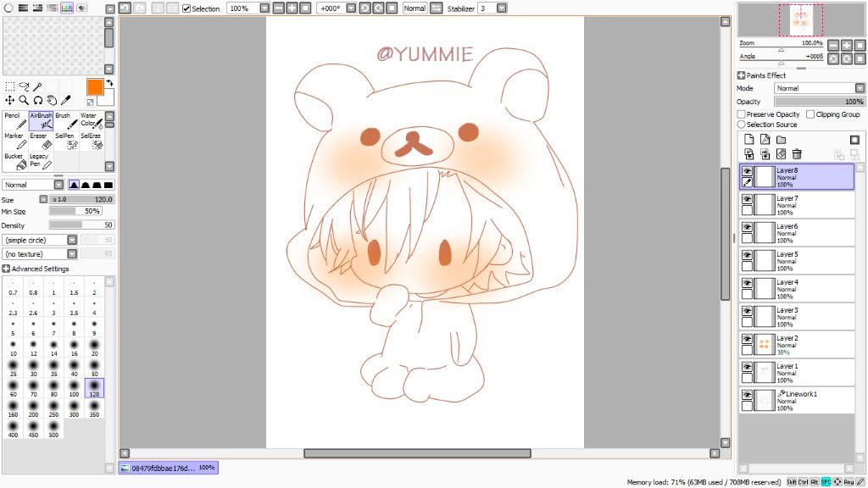The image size is (868, 488).
Task: Select the Water Color tool
Action: point(92,120)
